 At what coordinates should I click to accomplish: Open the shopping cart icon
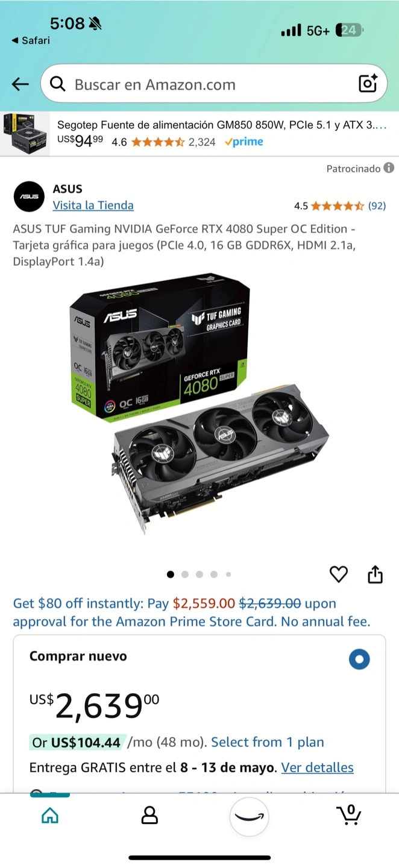349,815
